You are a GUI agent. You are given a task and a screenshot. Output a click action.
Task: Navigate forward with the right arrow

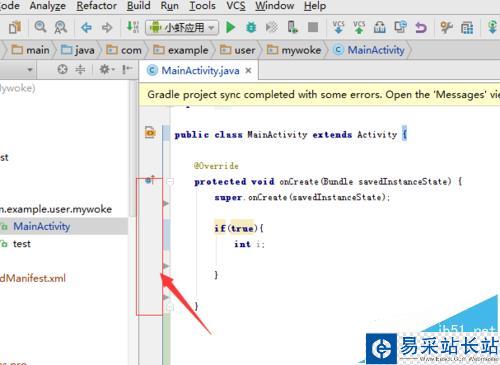click(x=107, y=27)
